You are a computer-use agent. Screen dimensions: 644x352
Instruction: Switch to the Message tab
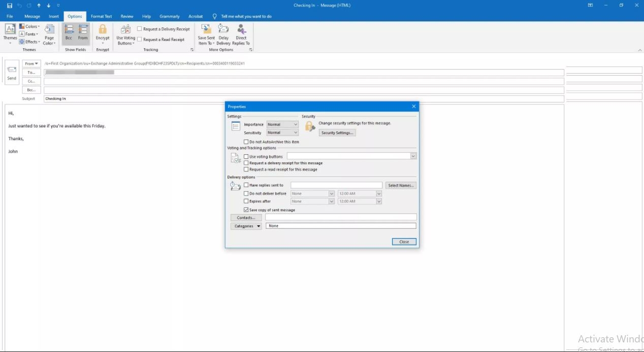(32, 16)
